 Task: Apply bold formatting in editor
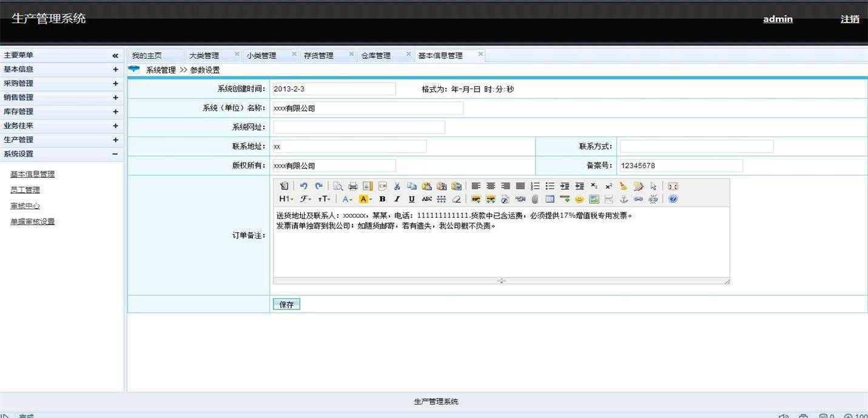coord(382,199)
